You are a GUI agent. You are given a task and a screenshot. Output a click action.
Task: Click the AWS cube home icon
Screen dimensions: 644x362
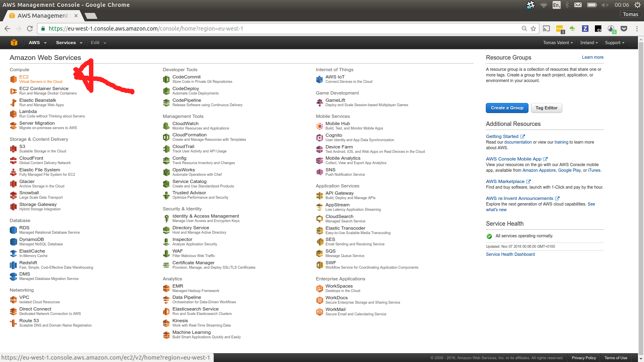[14, 43]
